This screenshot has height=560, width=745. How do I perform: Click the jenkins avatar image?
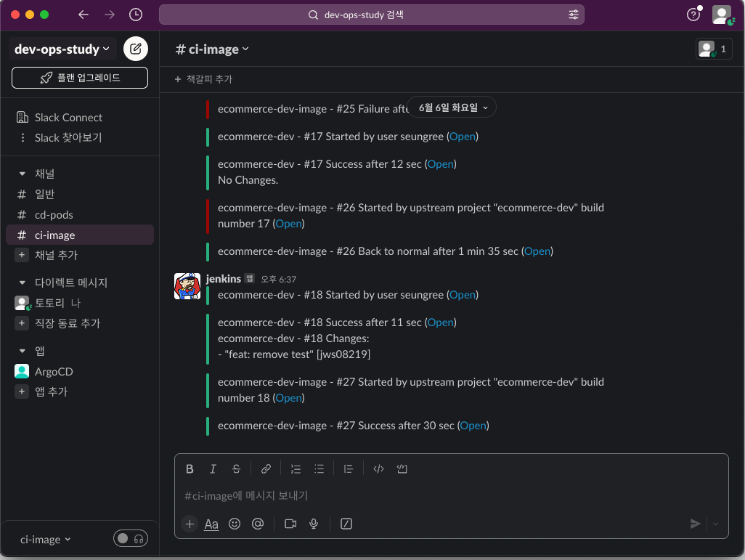point(187,286)
